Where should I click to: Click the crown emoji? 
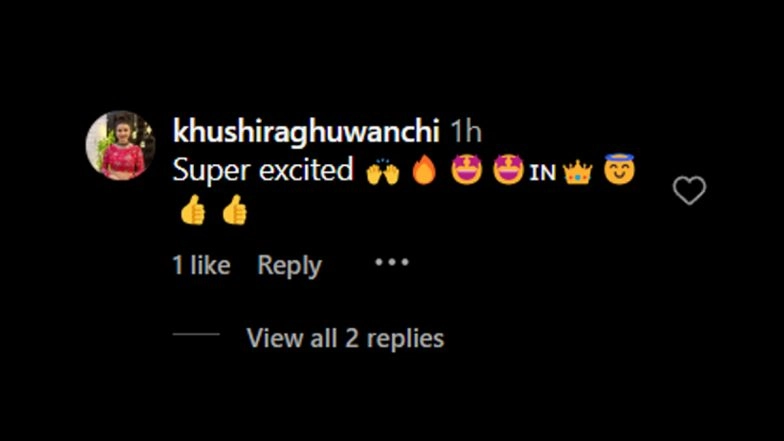click(578, 172)
